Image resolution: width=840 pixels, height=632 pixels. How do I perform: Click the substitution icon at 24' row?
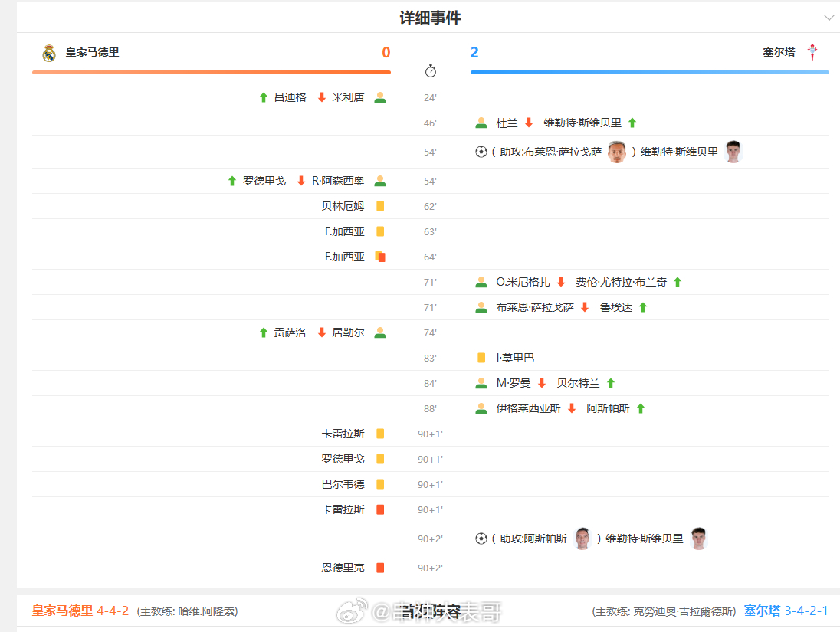[x=380, y=97]
